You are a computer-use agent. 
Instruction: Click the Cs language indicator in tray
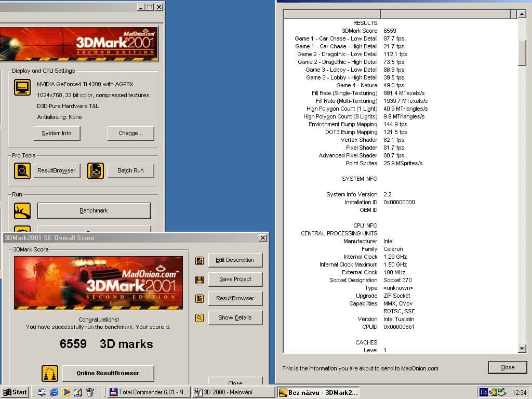484,392
